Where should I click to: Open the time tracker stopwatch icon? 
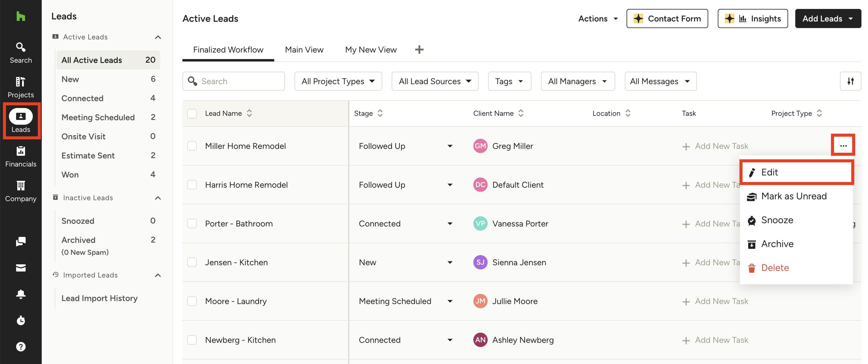point(21,320)
